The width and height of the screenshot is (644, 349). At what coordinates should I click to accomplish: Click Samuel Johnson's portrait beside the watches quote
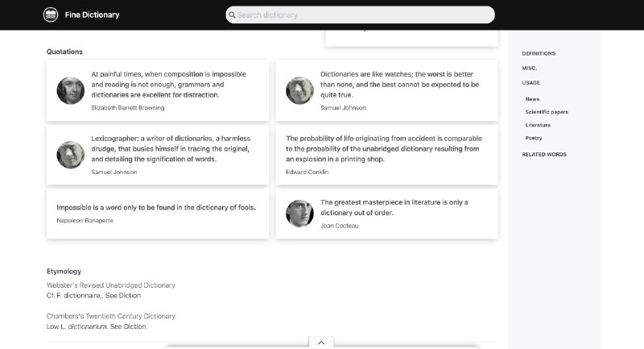(x=299, y=90)
